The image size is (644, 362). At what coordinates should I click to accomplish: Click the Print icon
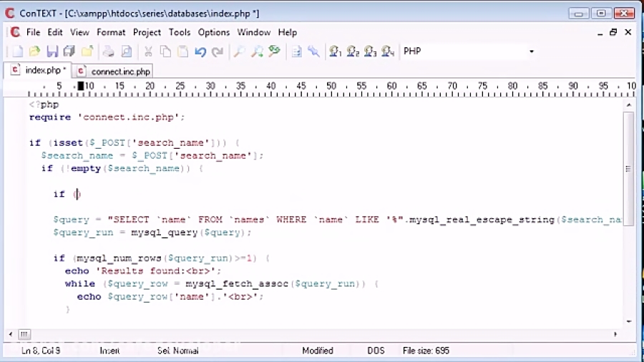pos(109,52)
